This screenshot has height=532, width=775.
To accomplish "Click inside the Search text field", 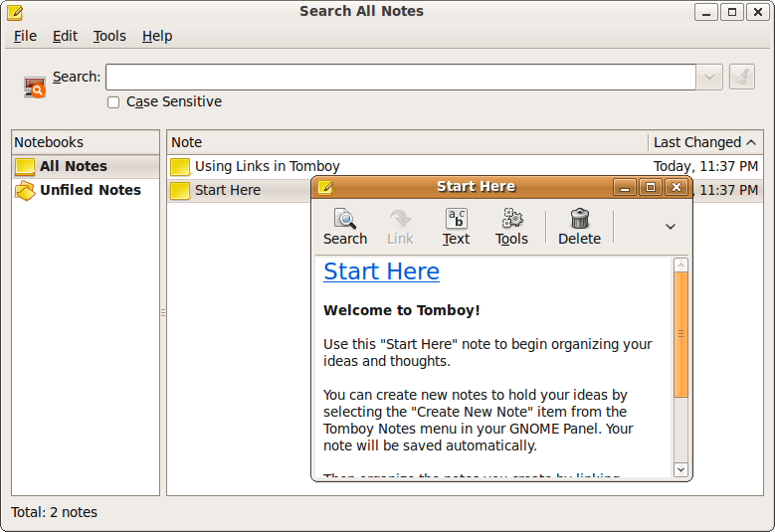I will click(x=400, y=78).
